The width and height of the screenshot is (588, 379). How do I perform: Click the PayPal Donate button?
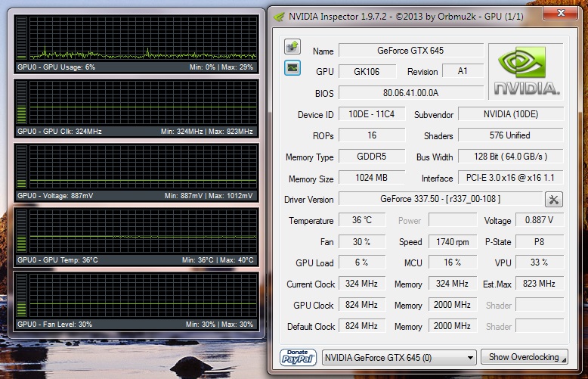click(x=298, y=357)
